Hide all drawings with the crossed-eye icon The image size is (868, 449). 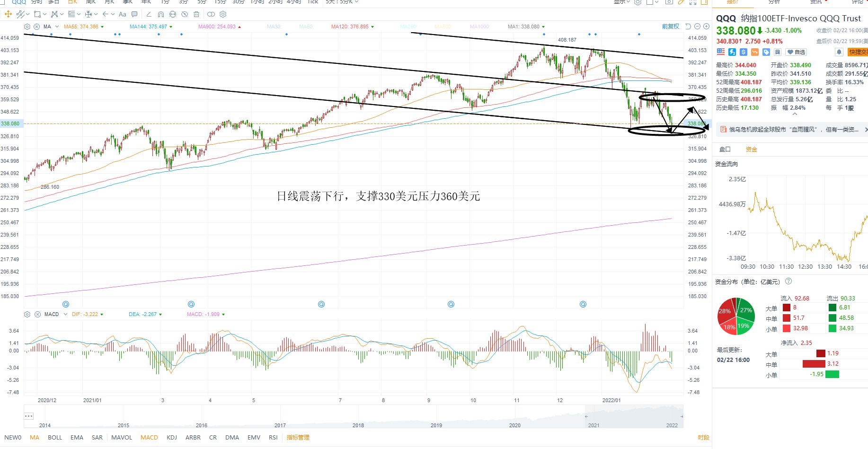185,14
